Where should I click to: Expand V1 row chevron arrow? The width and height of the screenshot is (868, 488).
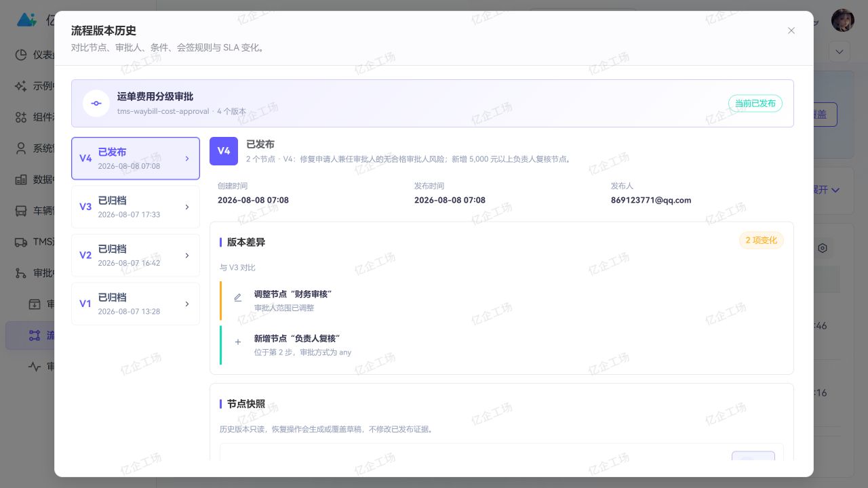187,304
